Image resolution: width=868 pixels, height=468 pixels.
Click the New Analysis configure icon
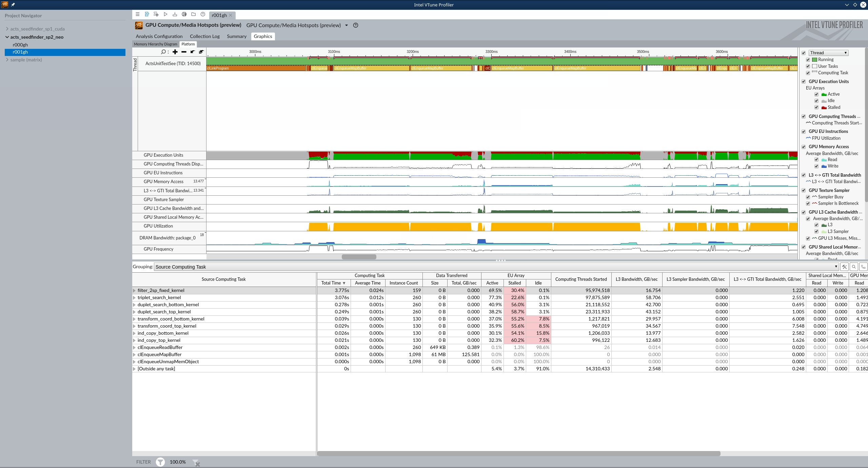coord(156,14)
